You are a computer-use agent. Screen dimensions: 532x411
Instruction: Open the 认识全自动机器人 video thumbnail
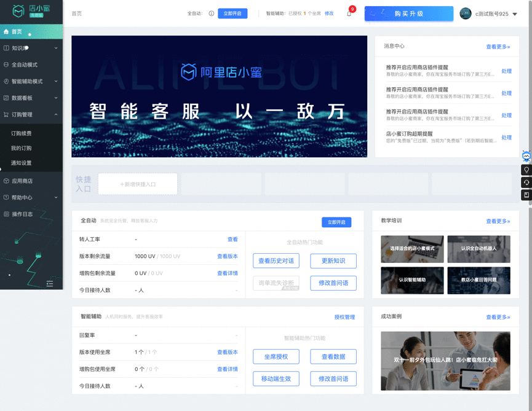[478, 249]
